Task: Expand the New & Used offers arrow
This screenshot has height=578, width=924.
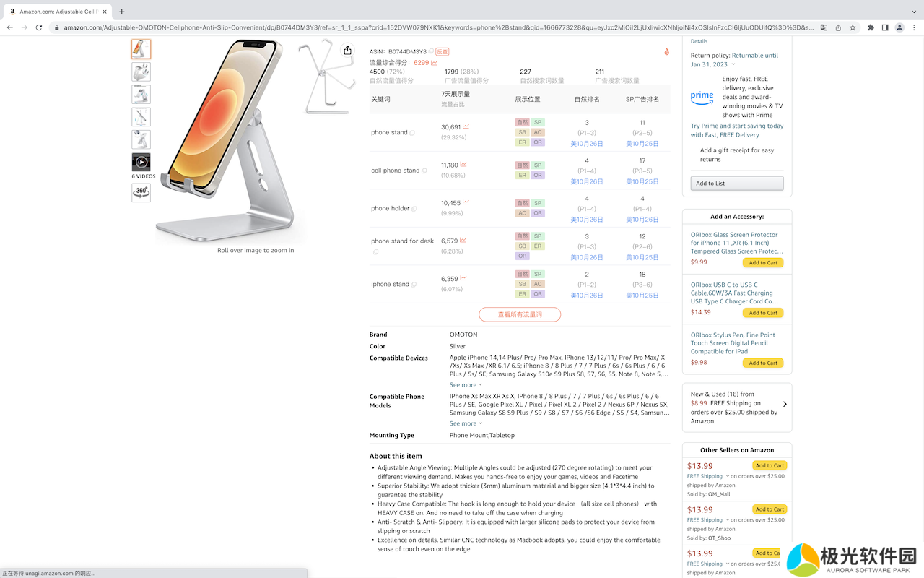Action: tap(785, 405)
